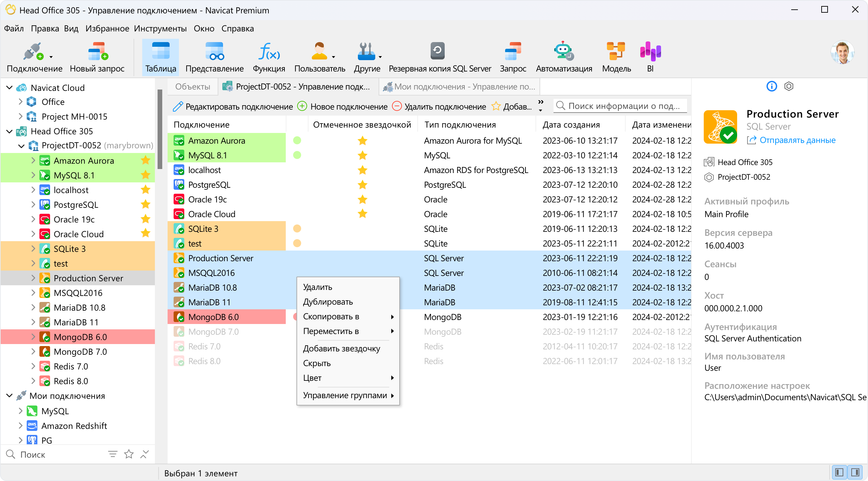Choose Скрыть in context menu
Screen dimensions: 868x481
click(348, 363)
